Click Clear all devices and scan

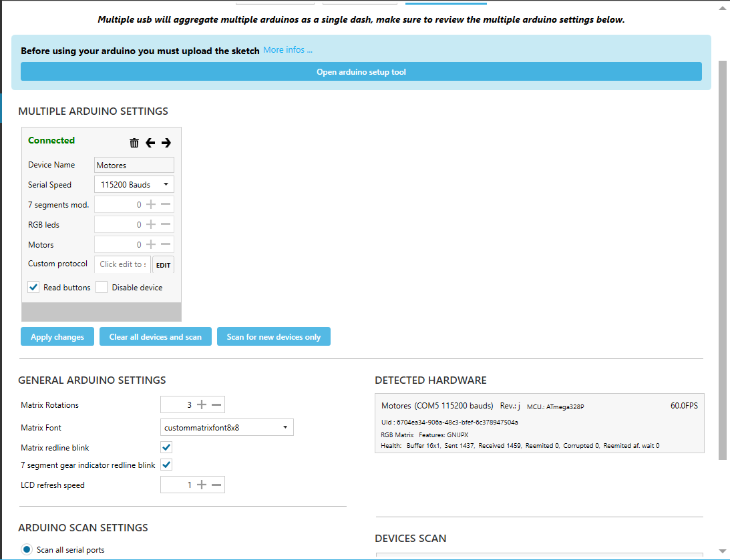coord(156,337)
